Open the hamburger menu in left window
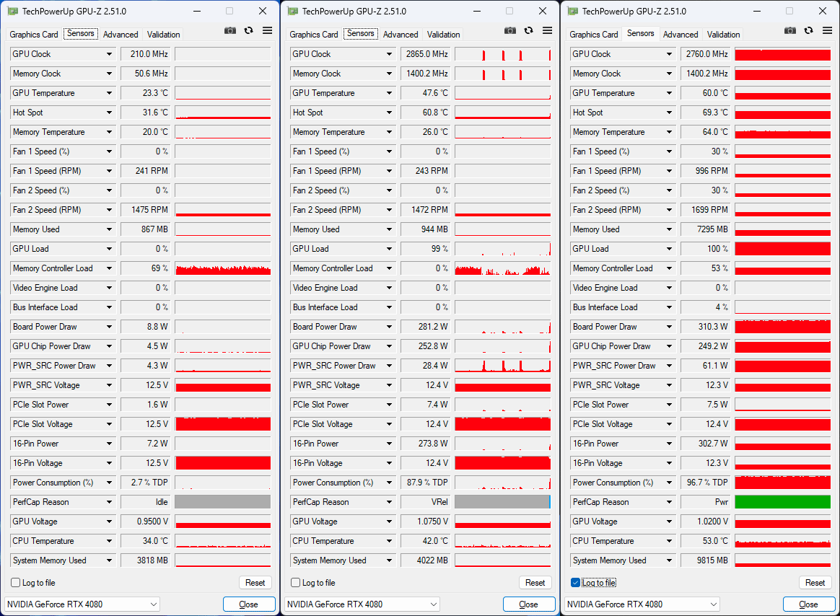 point(267,30)
